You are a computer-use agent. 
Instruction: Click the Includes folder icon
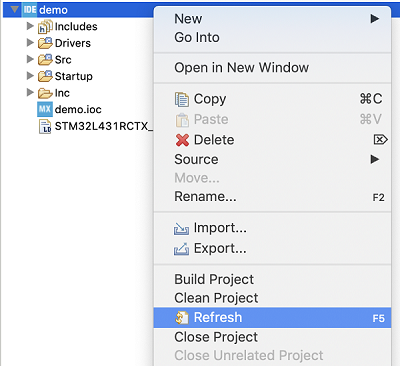click(x=45, y=27)
